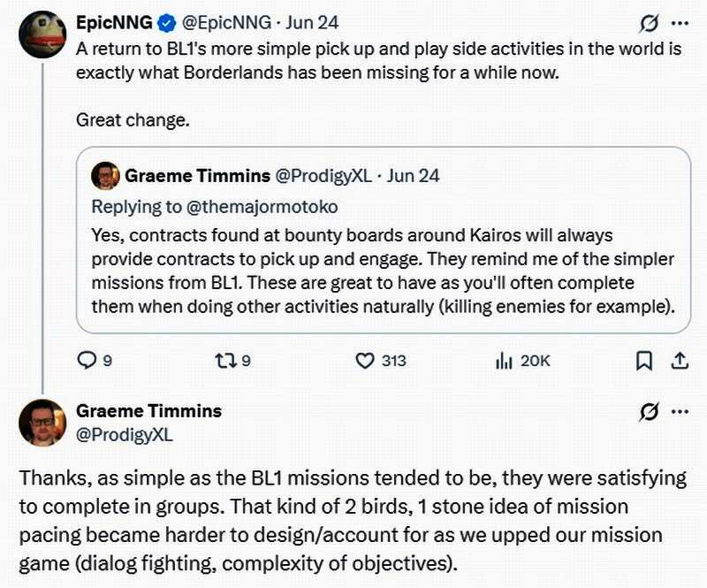
Task: Click the reply icon under EpicNNG's post
Action: 87,360
